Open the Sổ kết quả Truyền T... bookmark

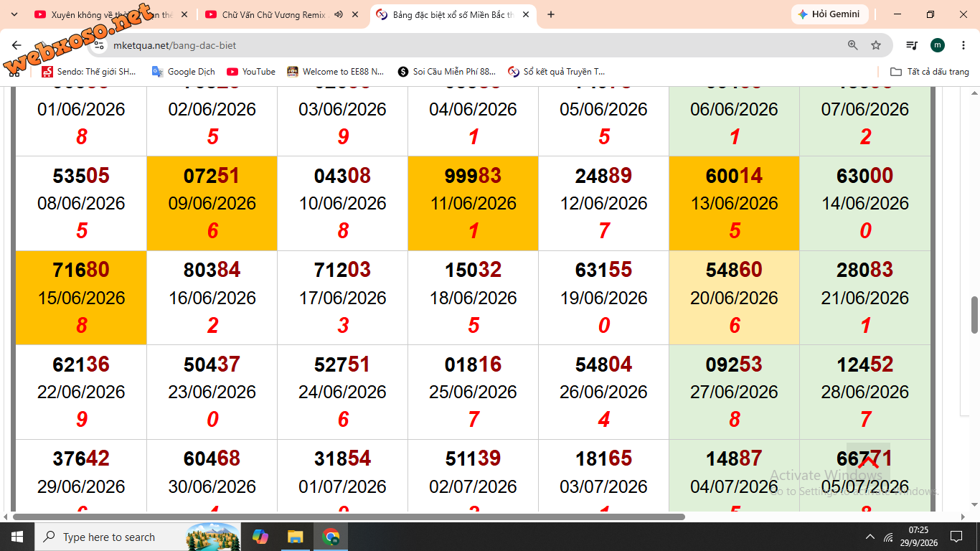coord(556,72)
